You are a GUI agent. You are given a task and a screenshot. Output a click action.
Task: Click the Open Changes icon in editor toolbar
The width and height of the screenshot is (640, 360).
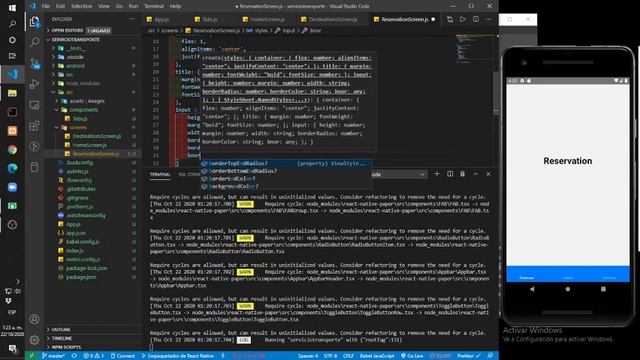(450, 19)
